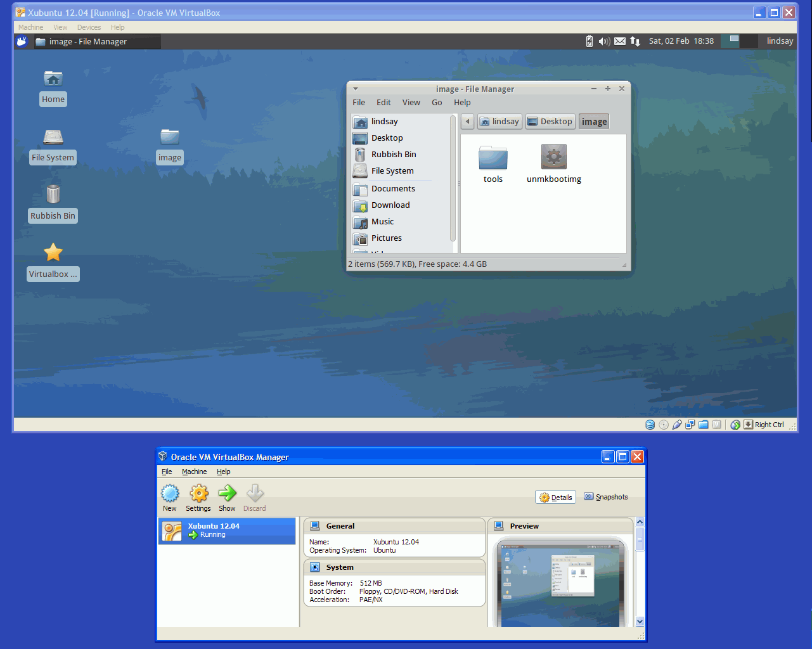Click the back arrow in the path bar
This screenshot has height=649, width=812.
[x=468, y=122]
